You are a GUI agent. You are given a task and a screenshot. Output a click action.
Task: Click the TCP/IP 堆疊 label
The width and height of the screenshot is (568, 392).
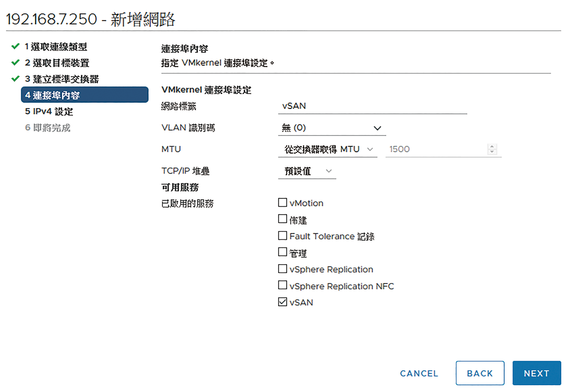(x=185, y=171)
